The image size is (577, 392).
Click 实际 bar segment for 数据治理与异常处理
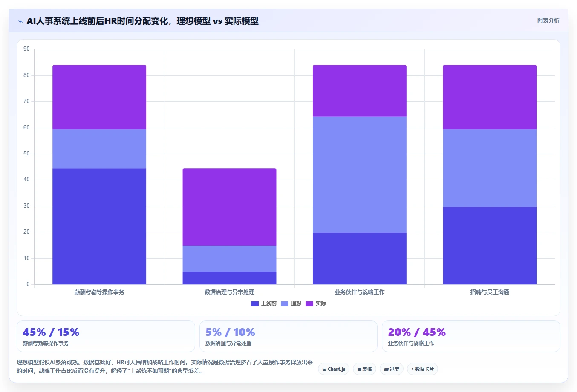pos(229,207)
